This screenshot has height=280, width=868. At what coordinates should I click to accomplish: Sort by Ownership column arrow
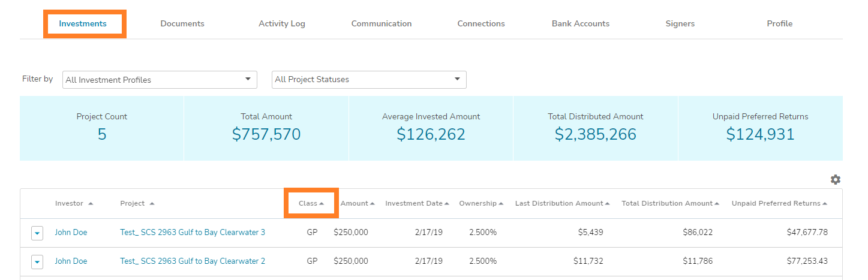click(501, 204)
